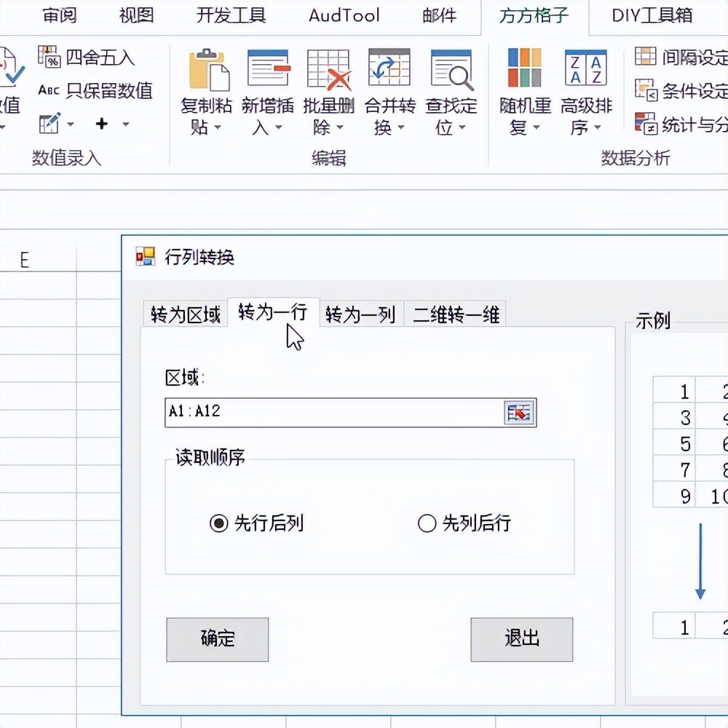
Task: Click the 读取顺序 group label
Action: 210,457
